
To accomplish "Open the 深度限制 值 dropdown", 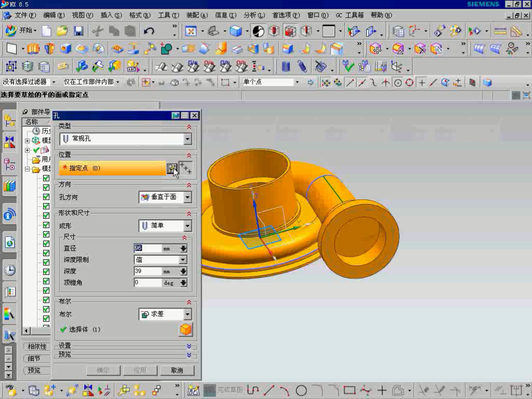I will click(183, 260).
